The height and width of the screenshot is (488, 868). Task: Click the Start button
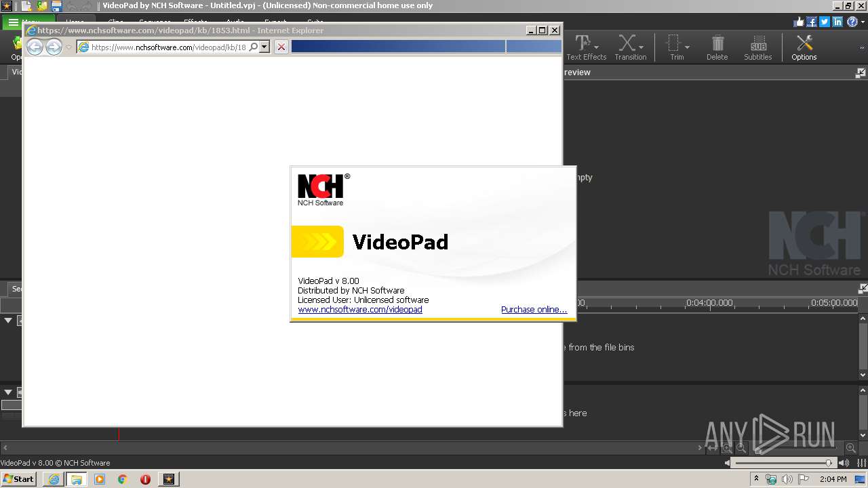click(19, 479)
